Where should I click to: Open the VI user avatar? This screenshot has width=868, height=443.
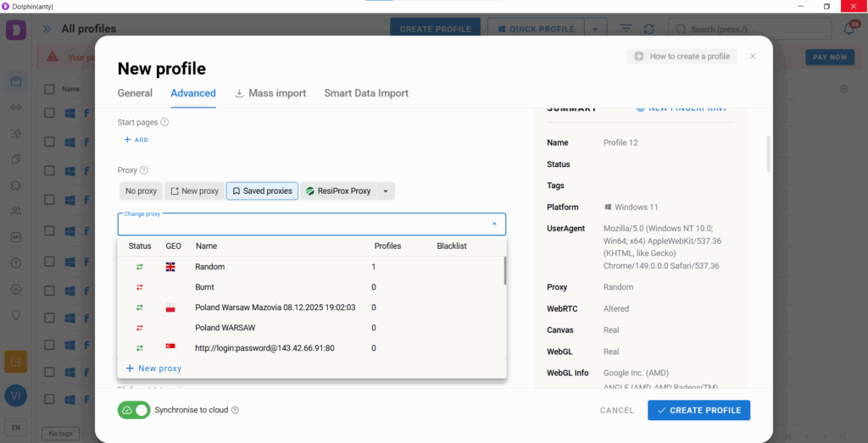coord(16,396)
